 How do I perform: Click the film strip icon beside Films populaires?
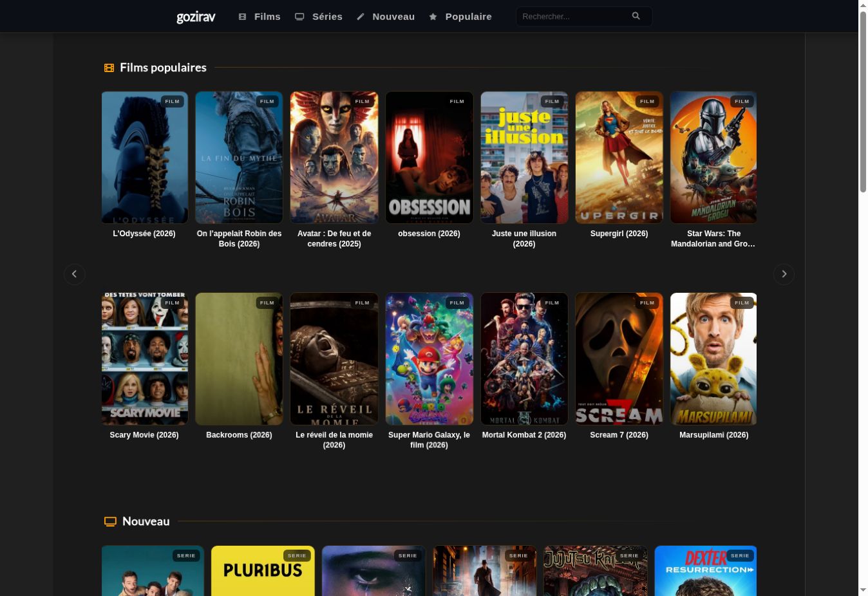point(109,68)
